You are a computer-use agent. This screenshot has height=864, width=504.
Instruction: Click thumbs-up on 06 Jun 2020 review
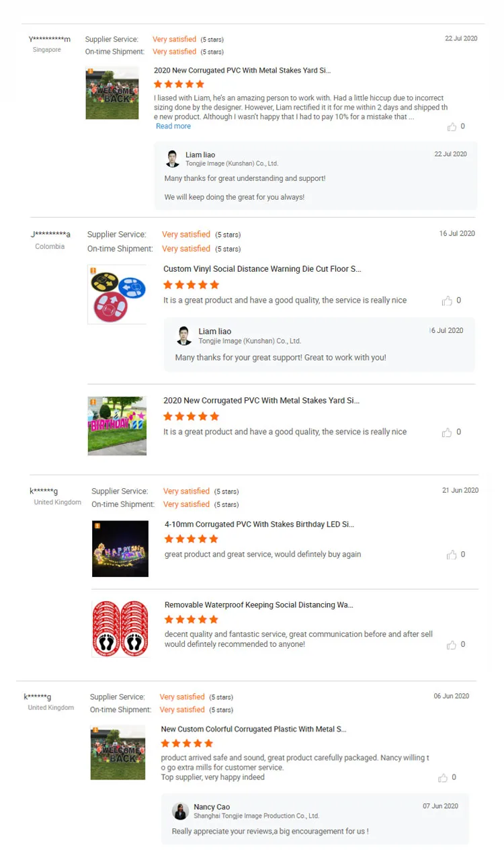(x=443, y=778)
